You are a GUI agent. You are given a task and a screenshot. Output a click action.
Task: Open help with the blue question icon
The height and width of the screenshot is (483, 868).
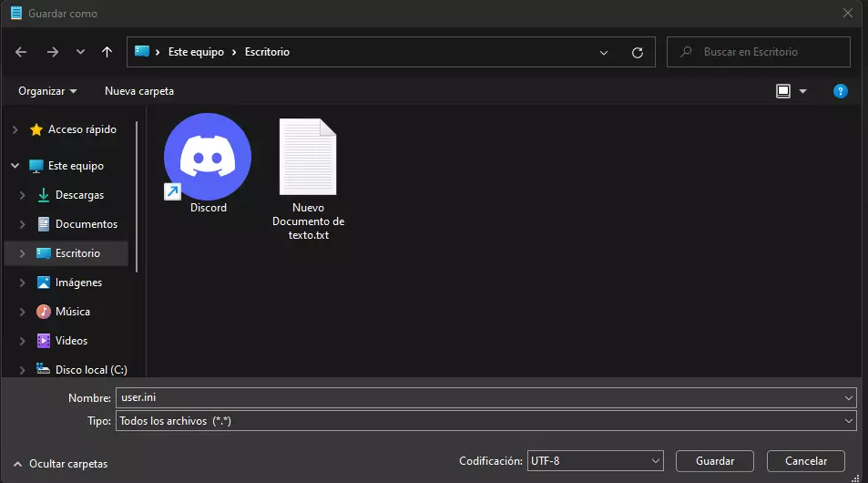click(840, 91)
